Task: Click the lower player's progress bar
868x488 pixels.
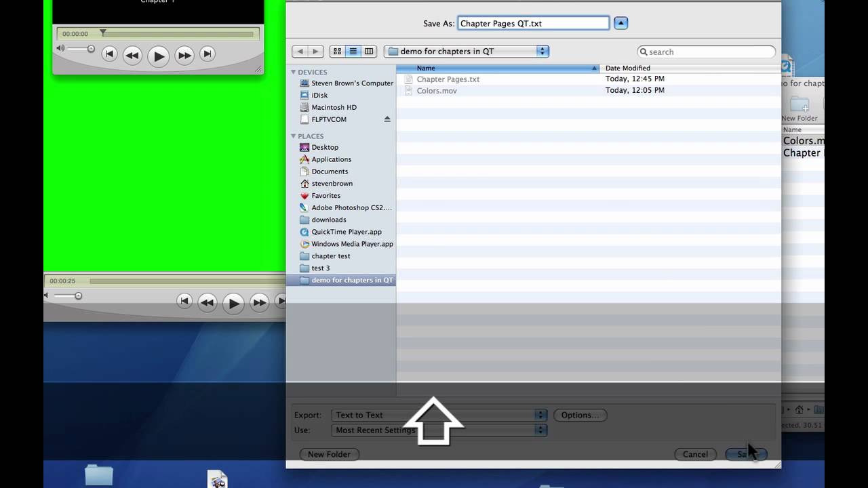Action: (187, 281)
